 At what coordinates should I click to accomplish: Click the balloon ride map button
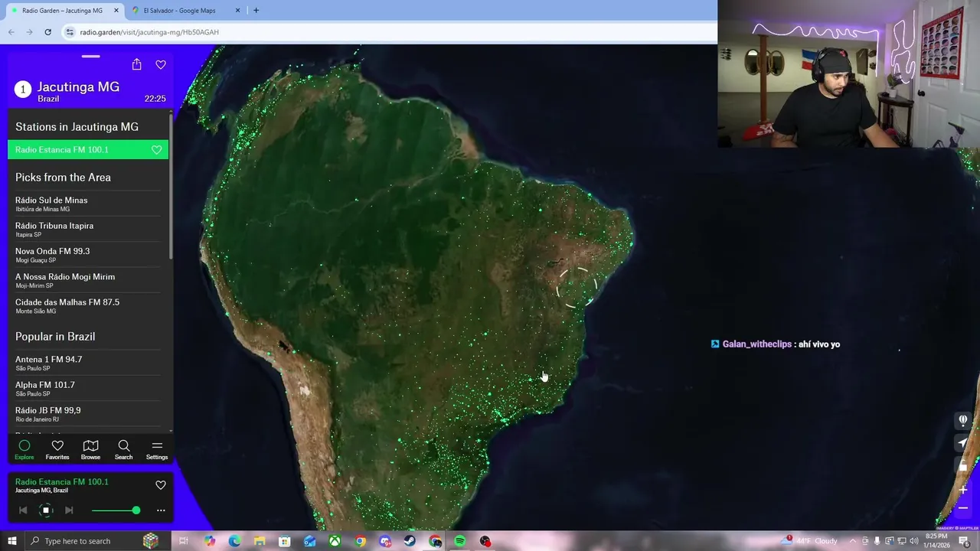coord(963,420)
